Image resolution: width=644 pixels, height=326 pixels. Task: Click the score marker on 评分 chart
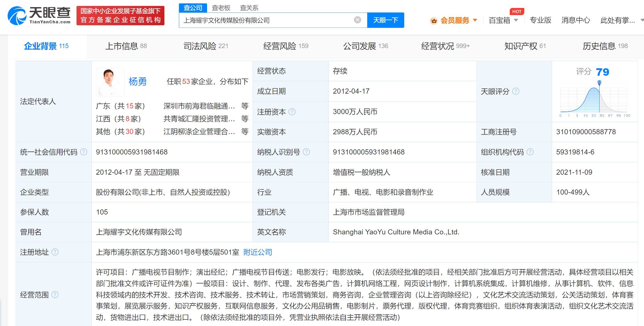[599, 82]
